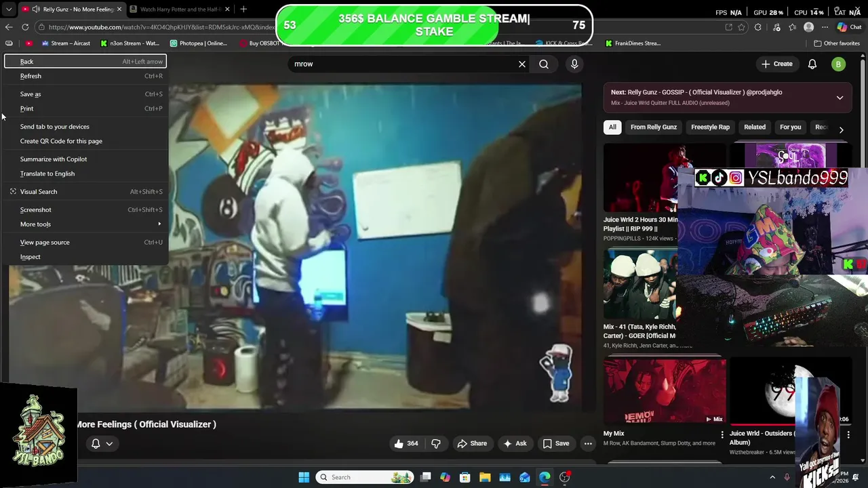Open Other favorites folder
Image resolution: width=868 pixels, height=488 pixels.
point(837,43)
